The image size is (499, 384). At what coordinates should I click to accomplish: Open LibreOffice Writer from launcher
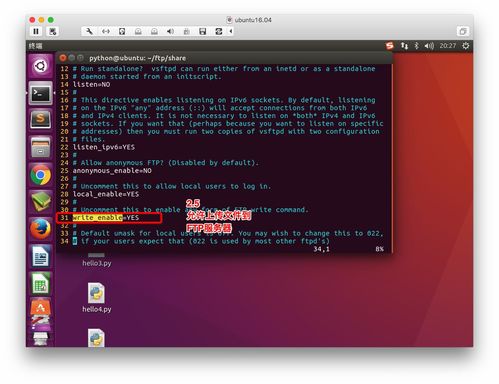(40, 256)
